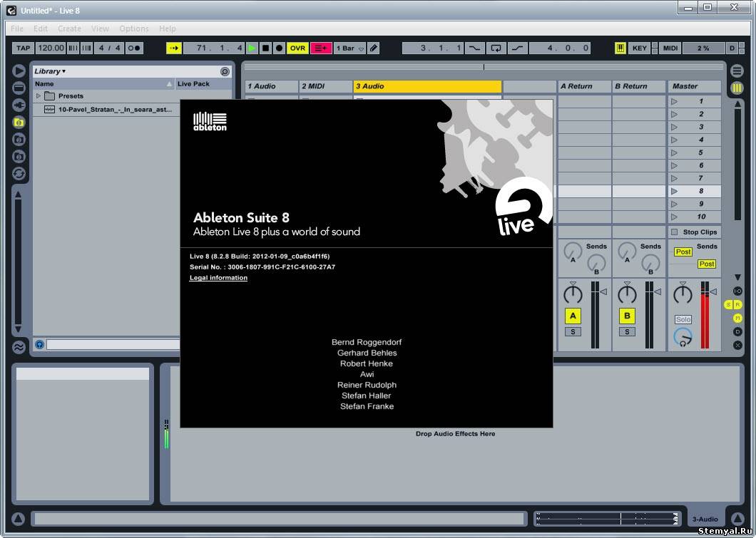Screen dimensions: 756x538
Task: Show the I-O section toggle
Action: tap(737, 291)
